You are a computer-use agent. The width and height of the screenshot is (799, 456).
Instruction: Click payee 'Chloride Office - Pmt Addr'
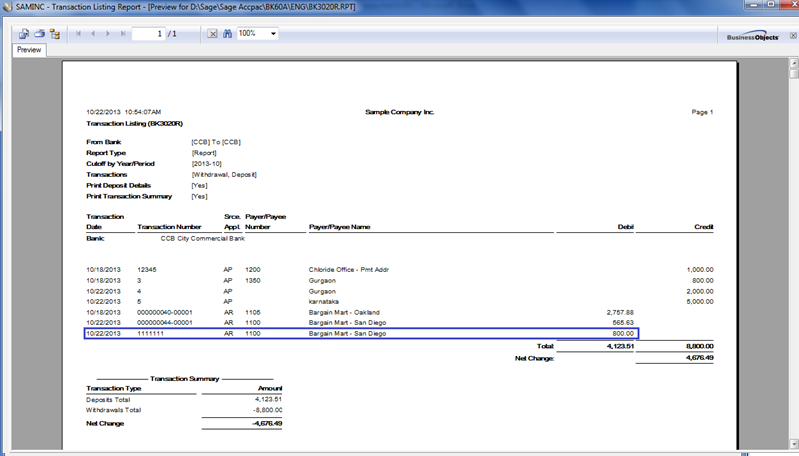click(349, 270)
